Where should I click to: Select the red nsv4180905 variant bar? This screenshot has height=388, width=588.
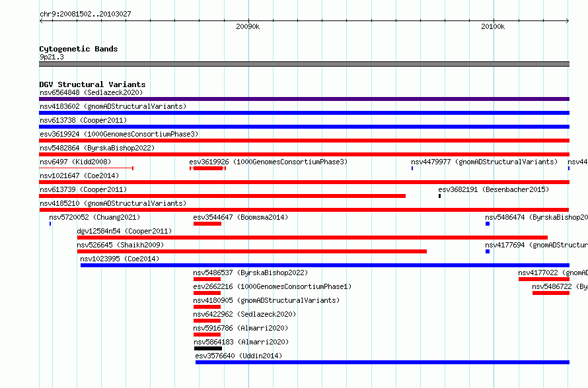click(x=207, y=307)
